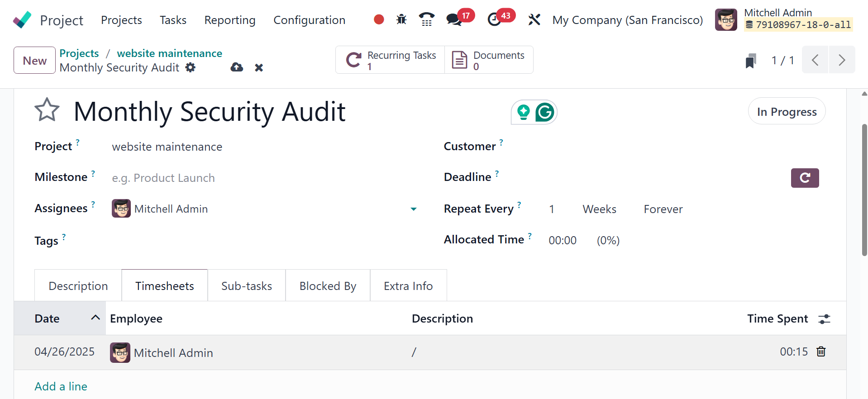Open the Reporting menu
Viewport: 868px width, 399px height.
[230, 20]
